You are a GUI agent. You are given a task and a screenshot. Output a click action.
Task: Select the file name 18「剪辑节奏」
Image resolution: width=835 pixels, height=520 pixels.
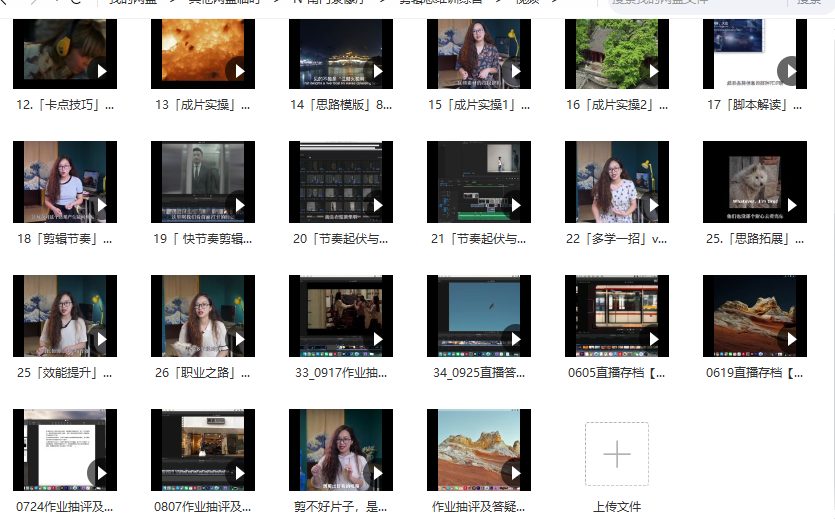pos(65,239)
